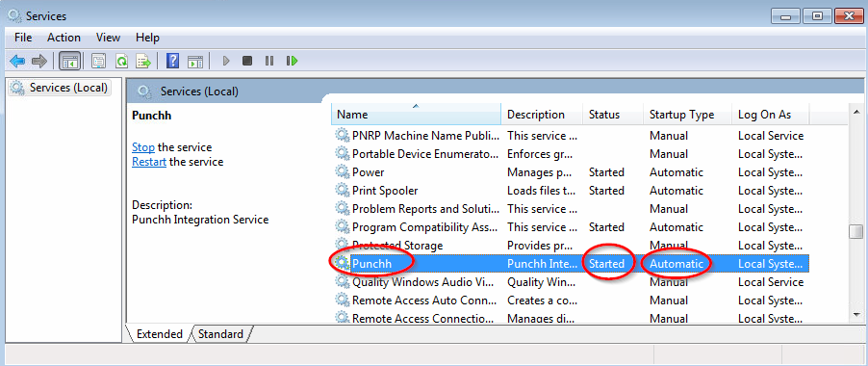The width and height of the screenshot is (868, 366).
Task: Click the gear icon beside Portable Device Enumerator
Action: click(344, 154)
